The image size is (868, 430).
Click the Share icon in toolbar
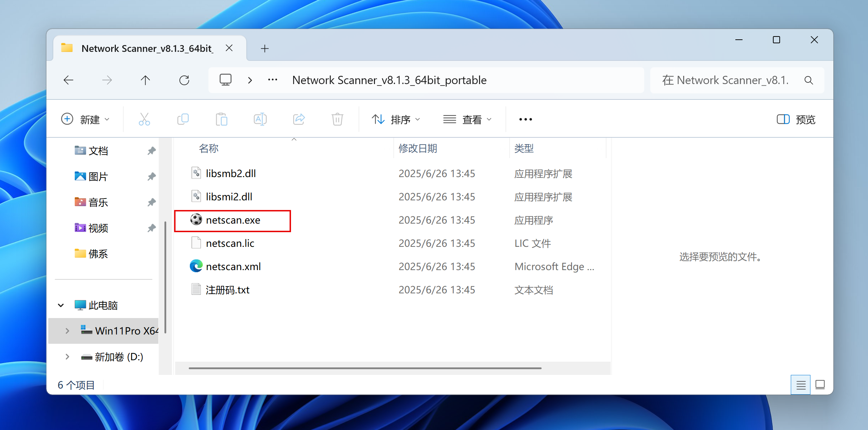click(299, 119)
